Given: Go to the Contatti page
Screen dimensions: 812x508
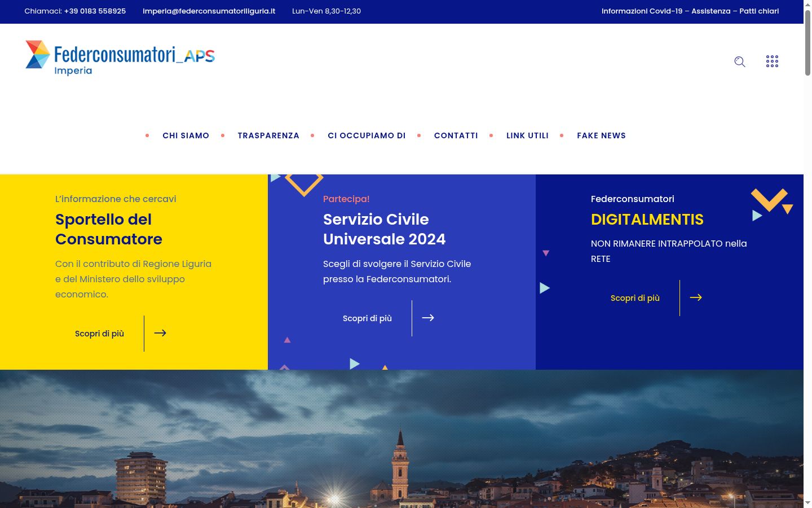Looking at the screenshot, I should tap(456, 135).
